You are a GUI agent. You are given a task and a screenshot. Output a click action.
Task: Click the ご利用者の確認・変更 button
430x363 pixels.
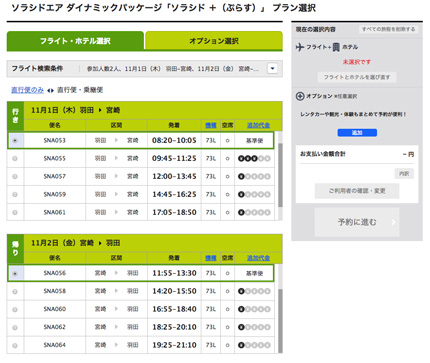(x=357, y=191)
